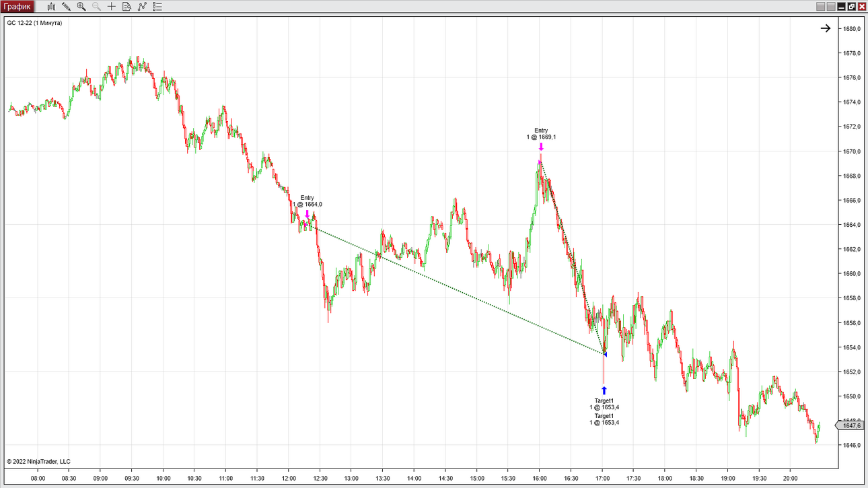Select the drawing tools pencil icon
Screen dimensions: 868x488
[66, 7]
